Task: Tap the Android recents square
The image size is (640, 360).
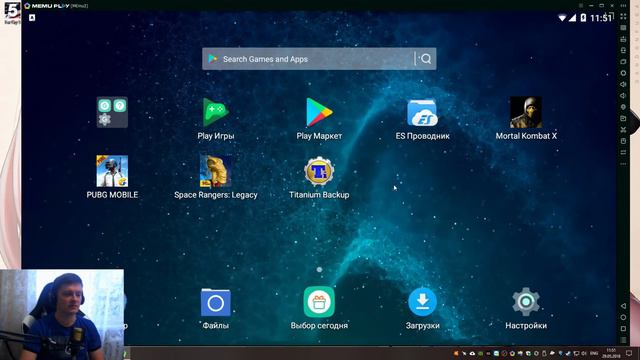Action: tap(623, 329)
